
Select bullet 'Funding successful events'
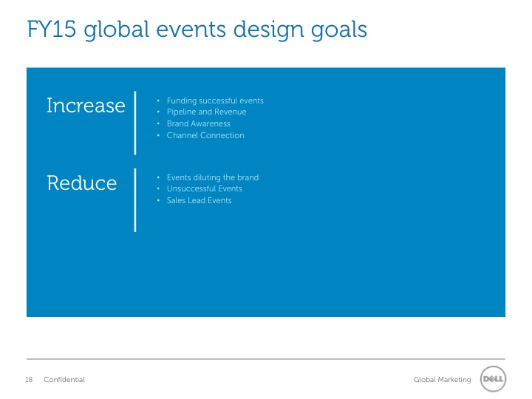pos(215,100)
